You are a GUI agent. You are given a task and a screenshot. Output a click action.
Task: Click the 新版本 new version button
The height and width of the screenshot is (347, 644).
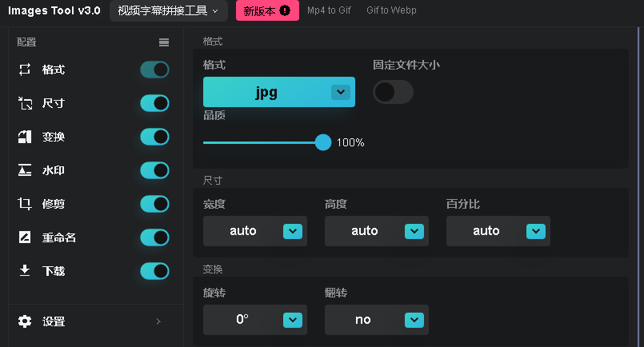point(267,11)
